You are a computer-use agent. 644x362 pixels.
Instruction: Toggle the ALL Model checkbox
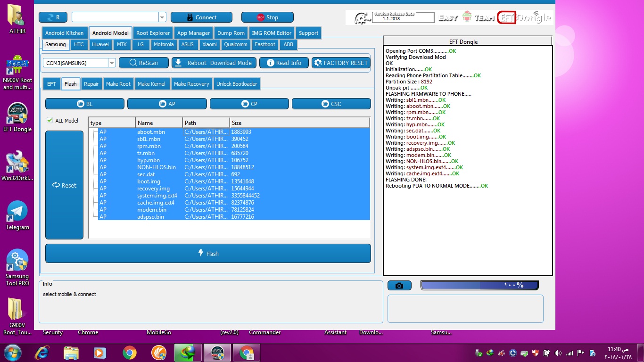[x=50, y=121]
